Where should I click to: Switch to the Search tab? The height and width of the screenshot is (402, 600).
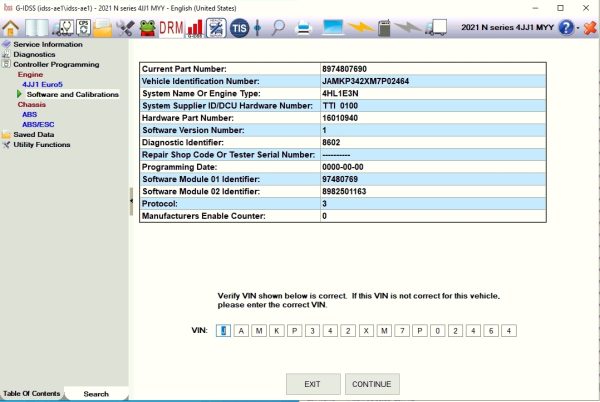[x=96, y=394]
